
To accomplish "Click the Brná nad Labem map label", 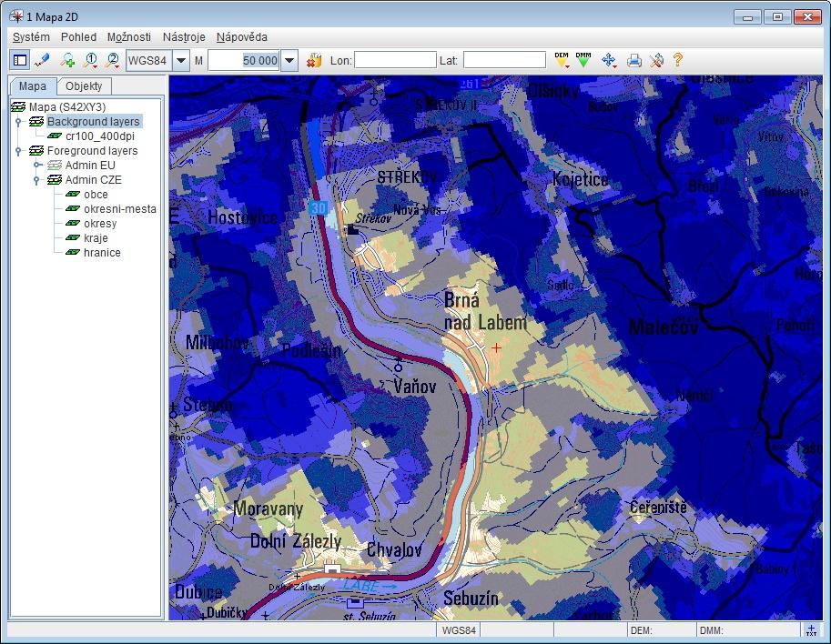I will pyautogui.click(x=485, y=311).
